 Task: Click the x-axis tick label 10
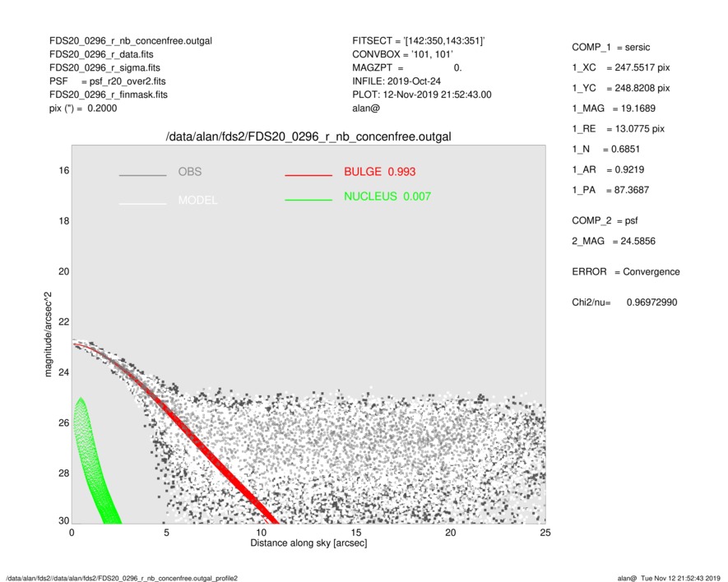261,533
